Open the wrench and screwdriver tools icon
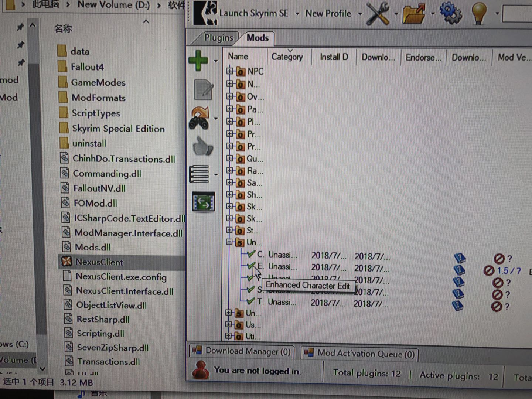 pos(378,14)
